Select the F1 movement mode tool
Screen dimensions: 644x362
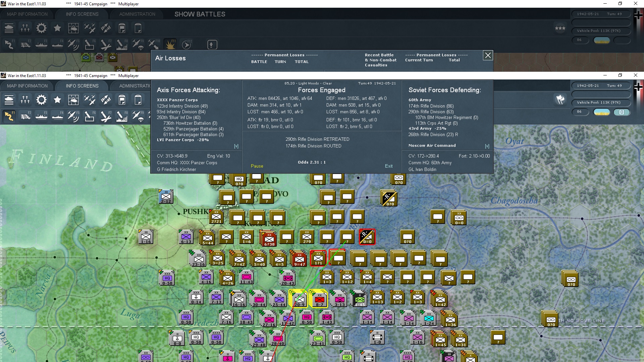tap(9, 116)
